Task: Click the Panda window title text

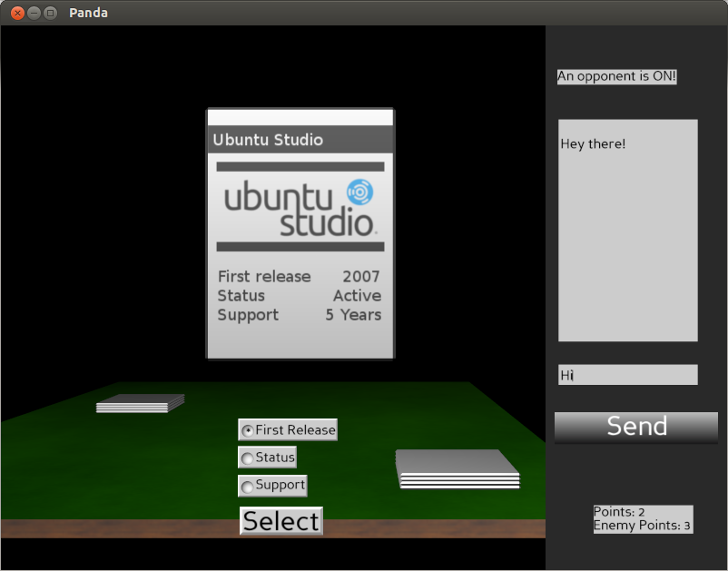Action: [88, 13]
